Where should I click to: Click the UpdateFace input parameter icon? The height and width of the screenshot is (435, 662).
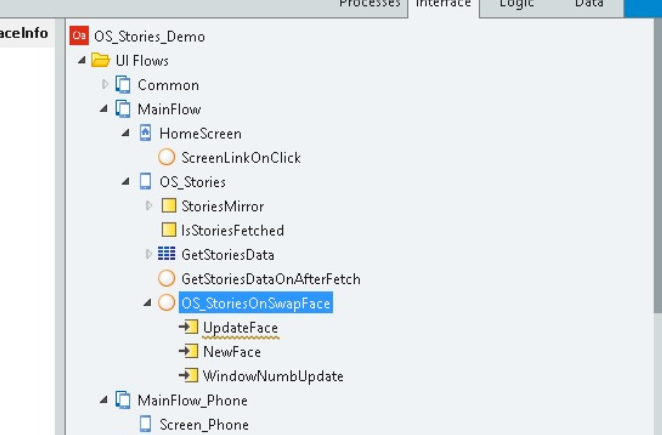(188, 327)
